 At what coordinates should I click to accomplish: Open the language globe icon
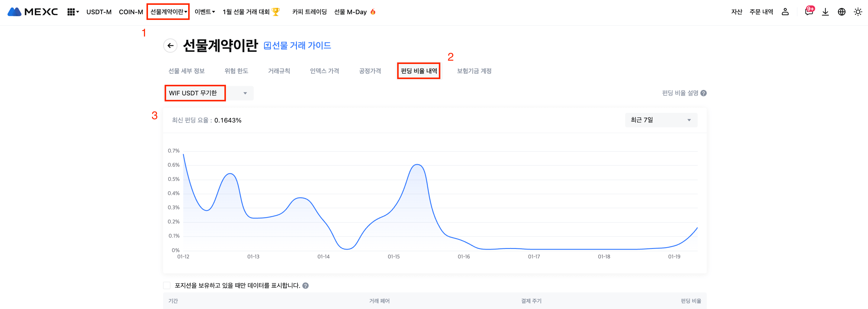[841, 12]
